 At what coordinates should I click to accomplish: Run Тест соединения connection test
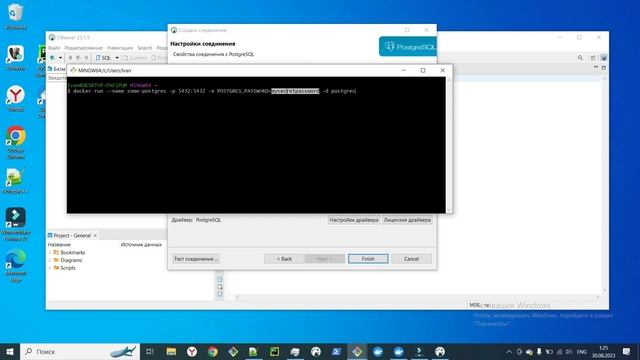click(196, 259)
